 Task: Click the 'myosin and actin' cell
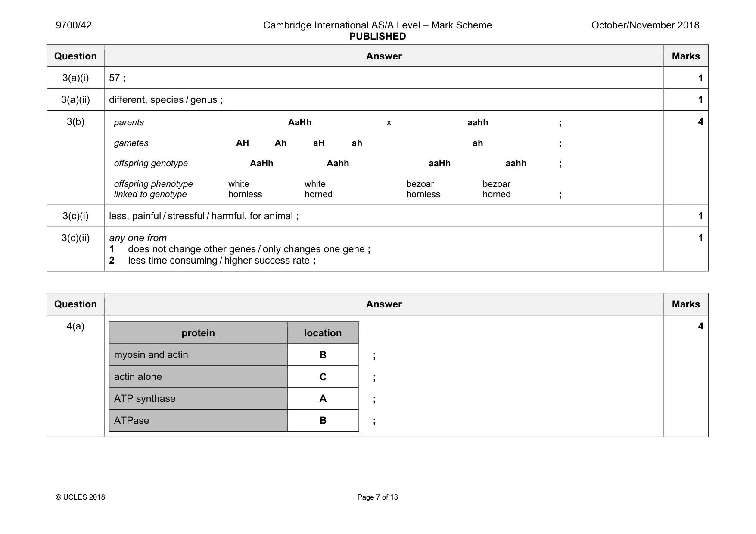(x=198, y=355)
